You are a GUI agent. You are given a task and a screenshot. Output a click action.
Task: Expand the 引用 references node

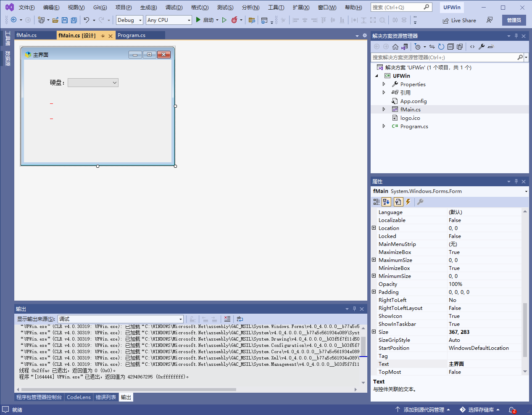pos(384,93)
